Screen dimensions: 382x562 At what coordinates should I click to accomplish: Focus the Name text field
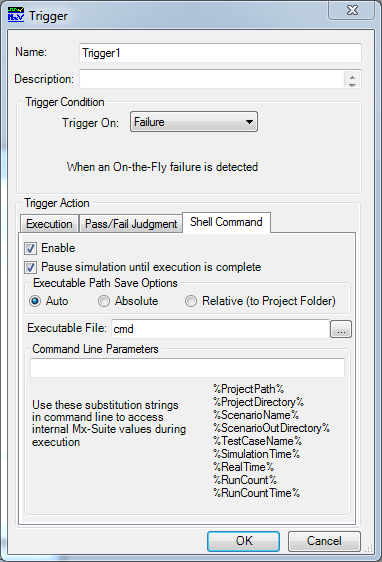pyautogui.click(x=220, y=53)
